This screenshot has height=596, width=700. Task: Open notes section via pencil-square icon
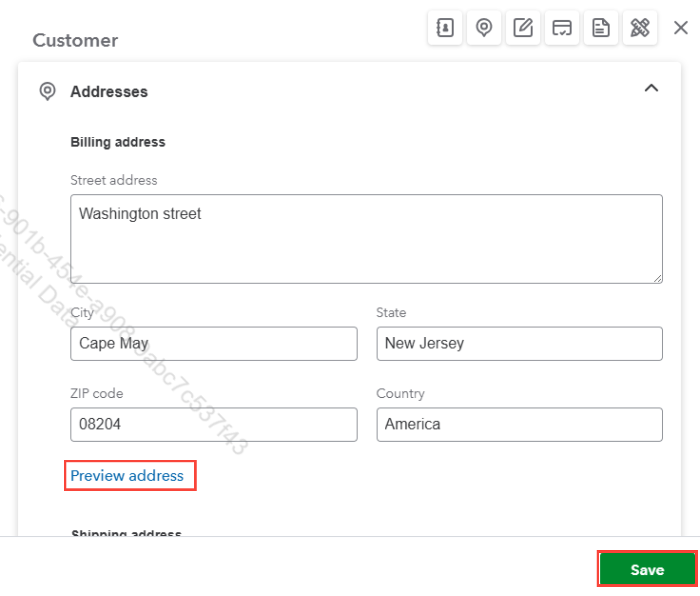point(523,28)
